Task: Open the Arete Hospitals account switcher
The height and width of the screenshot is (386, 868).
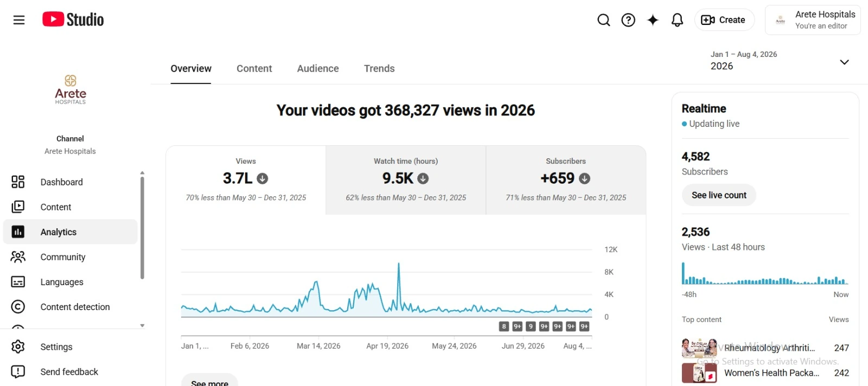Action: tap(813, 20)
